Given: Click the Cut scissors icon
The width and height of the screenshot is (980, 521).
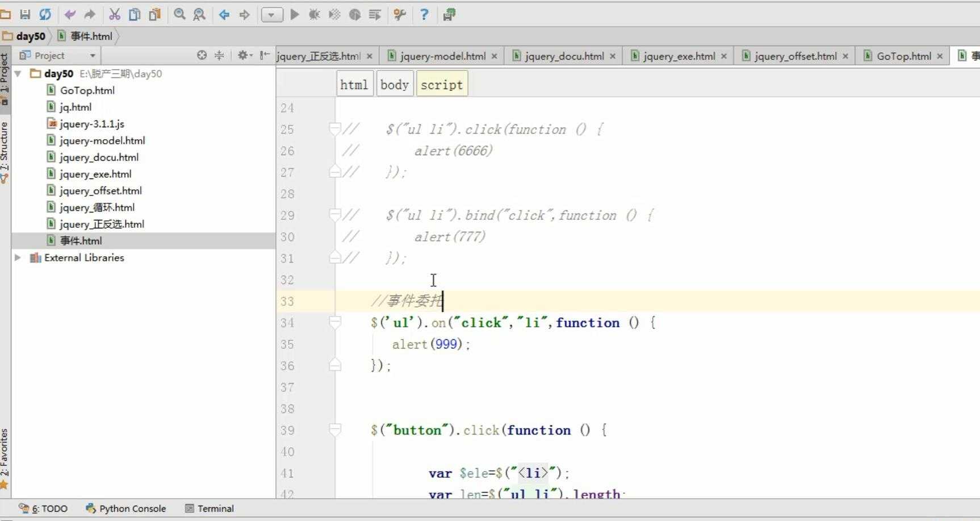Looking at the screenshot, I should [x=114, y=15].
